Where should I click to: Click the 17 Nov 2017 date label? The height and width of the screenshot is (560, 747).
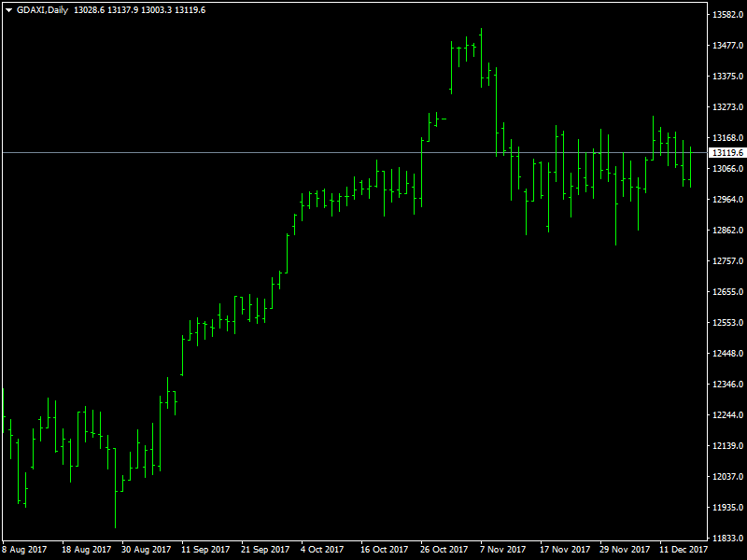tap(565, 550)
